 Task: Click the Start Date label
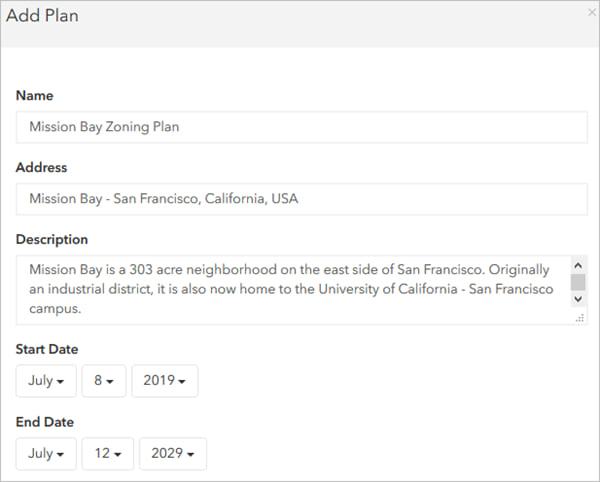pos(47,349)
